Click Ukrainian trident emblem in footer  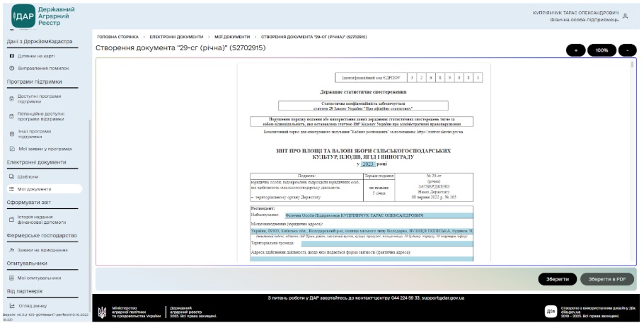tap(102, 312)
